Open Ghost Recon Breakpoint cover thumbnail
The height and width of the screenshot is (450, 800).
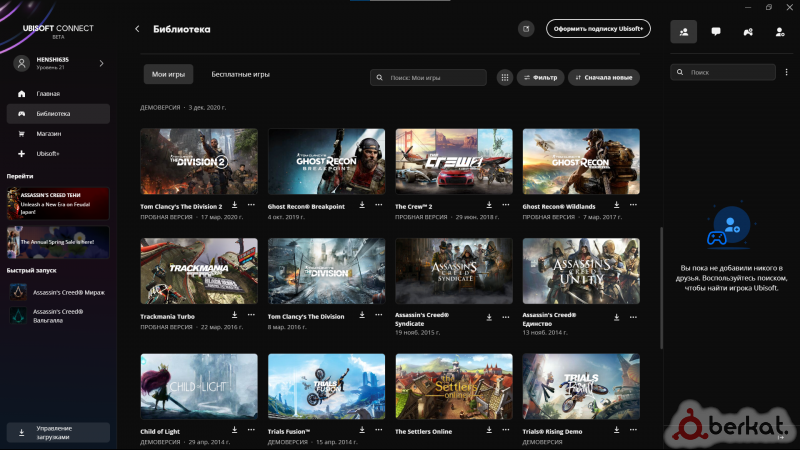[x=327, y=161]
